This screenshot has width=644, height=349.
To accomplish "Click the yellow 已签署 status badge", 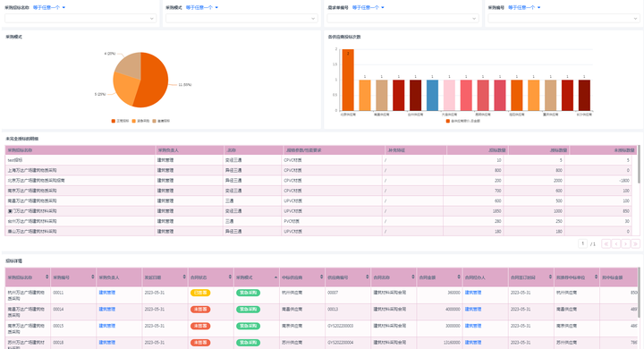I will click(x=200, y=293).
